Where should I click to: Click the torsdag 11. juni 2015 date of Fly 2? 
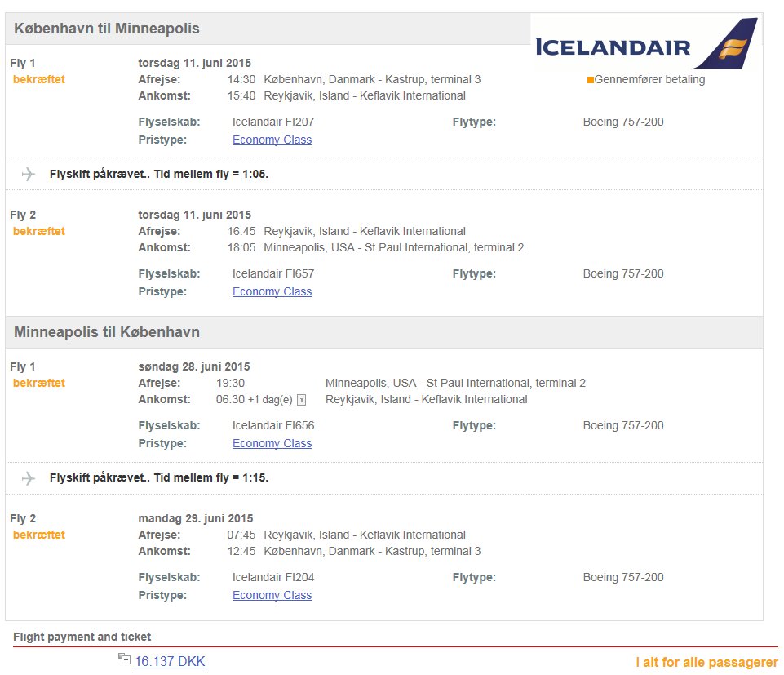coord(194,215)
